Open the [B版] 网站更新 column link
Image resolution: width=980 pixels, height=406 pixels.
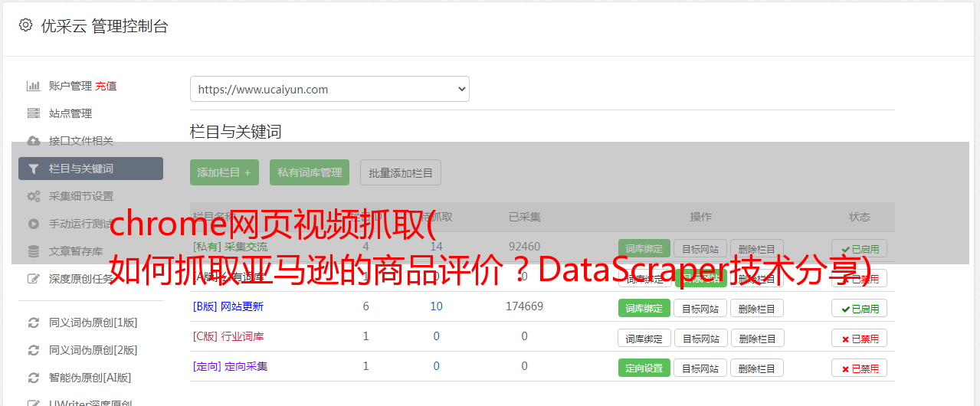[x=228, y=306]
